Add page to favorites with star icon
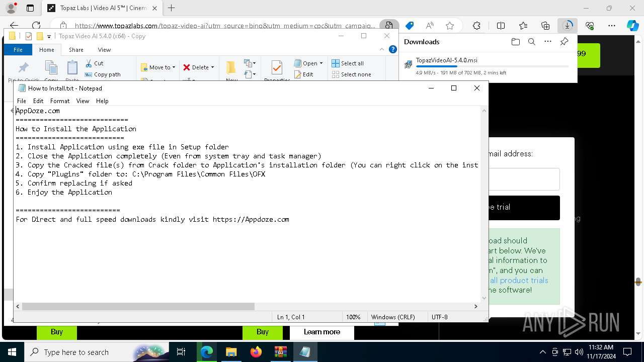 pyautogui.click(x=450, y=26)
